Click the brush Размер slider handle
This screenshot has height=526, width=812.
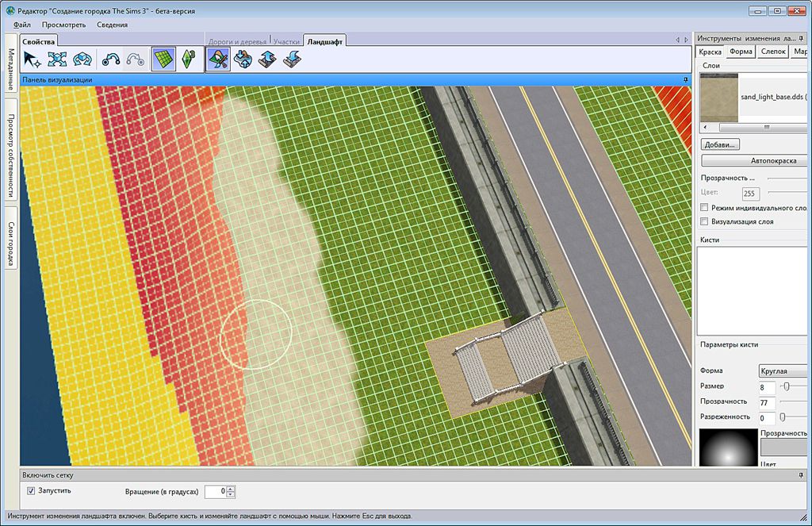(786, 386)
